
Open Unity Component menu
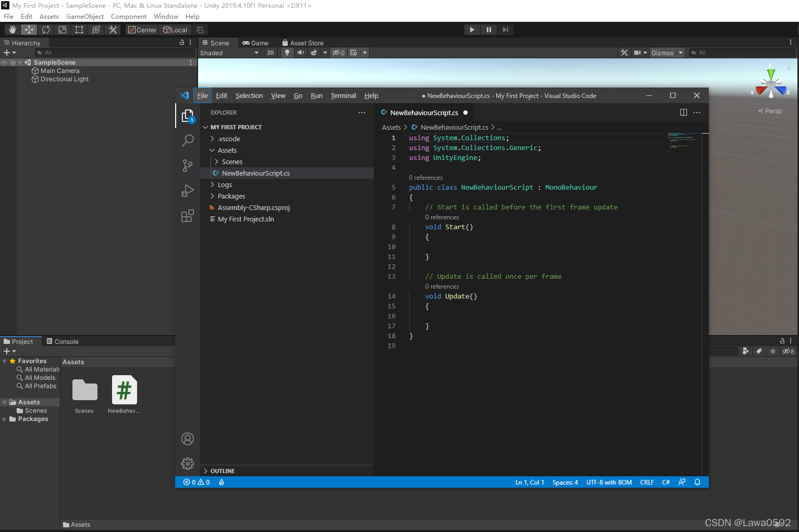tap(129, 17)
